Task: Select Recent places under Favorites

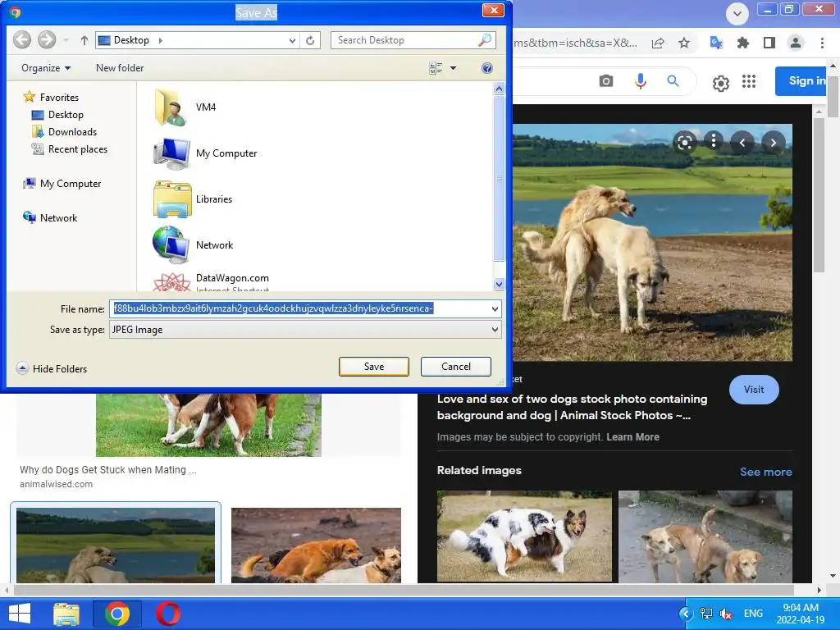Action: 70,149
